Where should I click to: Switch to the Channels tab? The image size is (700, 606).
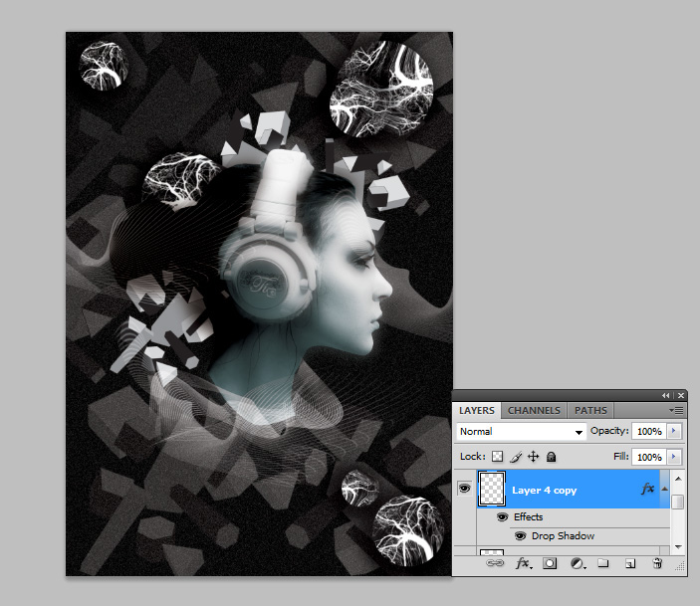[534, 410]
